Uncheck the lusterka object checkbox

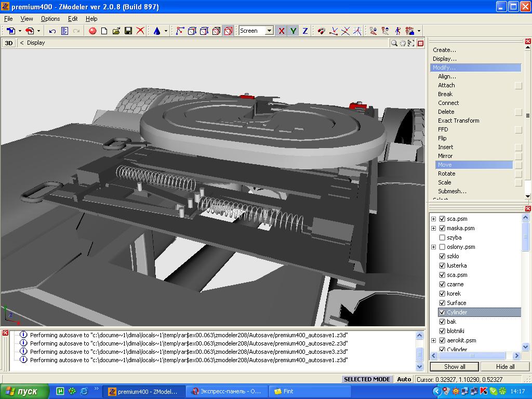442,265
